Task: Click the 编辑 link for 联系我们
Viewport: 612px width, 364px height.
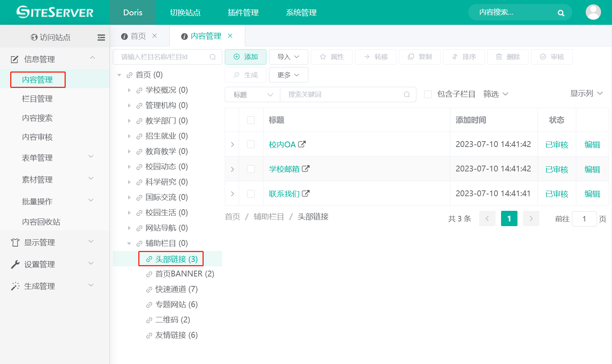Action: 592,194
